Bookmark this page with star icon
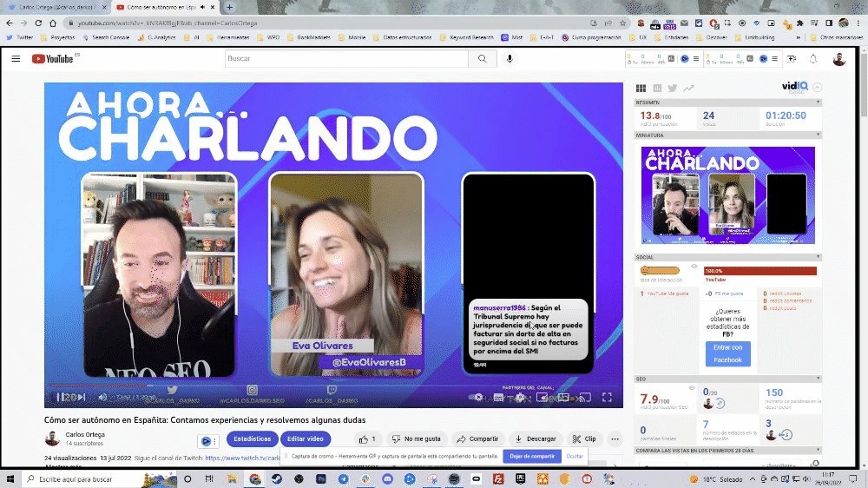 pyautogui.click(x=622, y=23)
